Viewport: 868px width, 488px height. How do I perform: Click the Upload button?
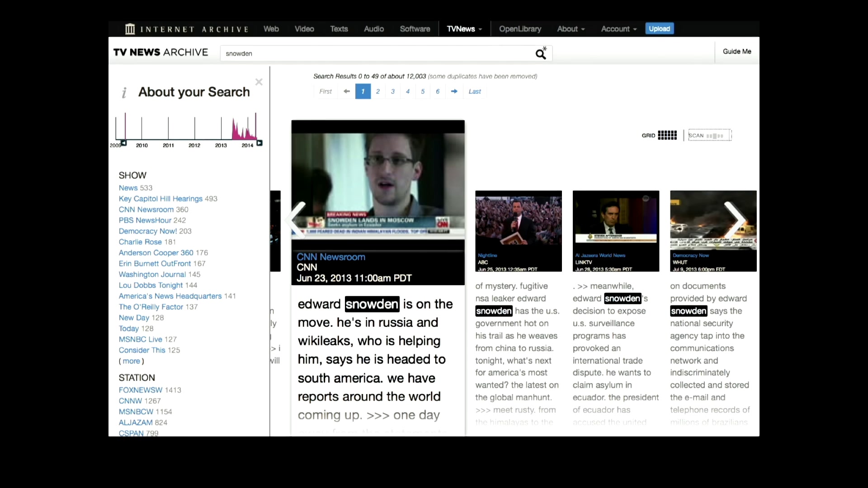click(660, 28)
